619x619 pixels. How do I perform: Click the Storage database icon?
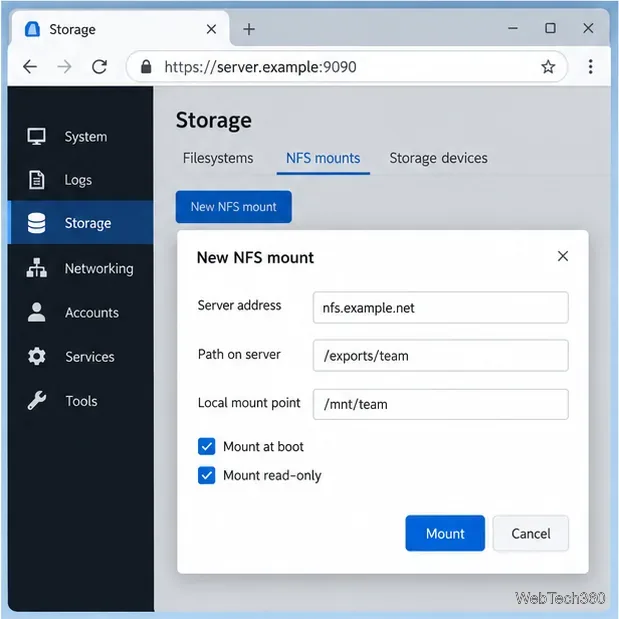[36, 223]
